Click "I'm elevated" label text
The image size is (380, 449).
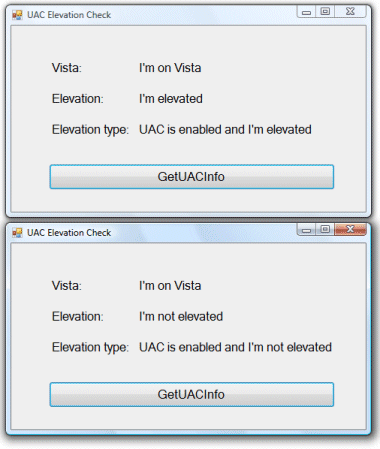171,99
